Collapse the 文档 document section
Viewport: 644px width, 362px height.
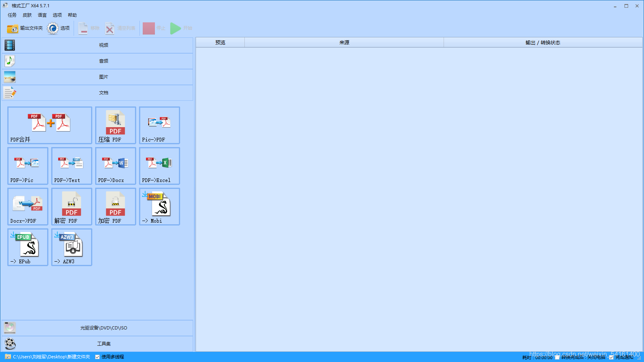point(98,93)
